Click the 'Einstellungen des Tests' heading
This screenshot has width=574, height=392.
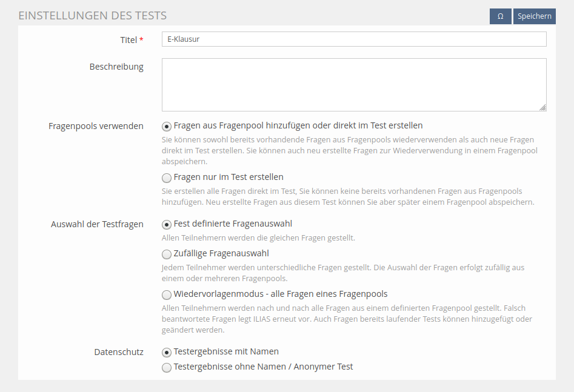pos(93,15)
